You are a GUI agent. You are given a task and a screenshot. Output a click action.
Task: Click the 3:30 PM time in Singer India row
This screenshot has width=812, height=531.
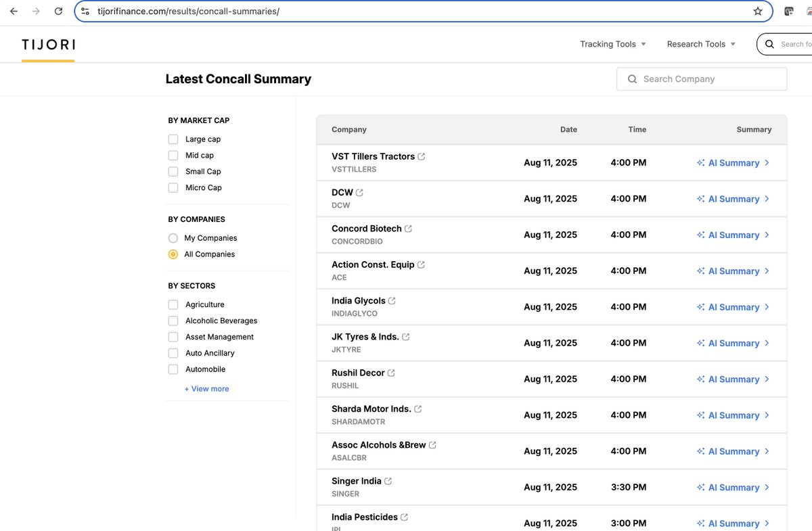tap(629, 487)
